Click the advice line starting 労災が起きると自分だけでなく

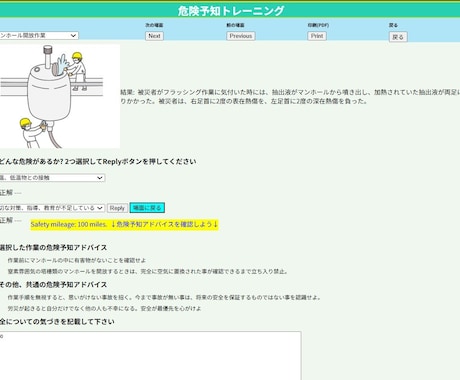104,308
